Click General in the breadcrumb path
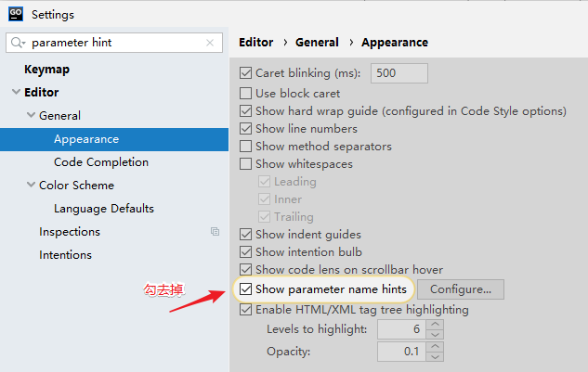This screenshot has height=372, width=588. [317, 42]
